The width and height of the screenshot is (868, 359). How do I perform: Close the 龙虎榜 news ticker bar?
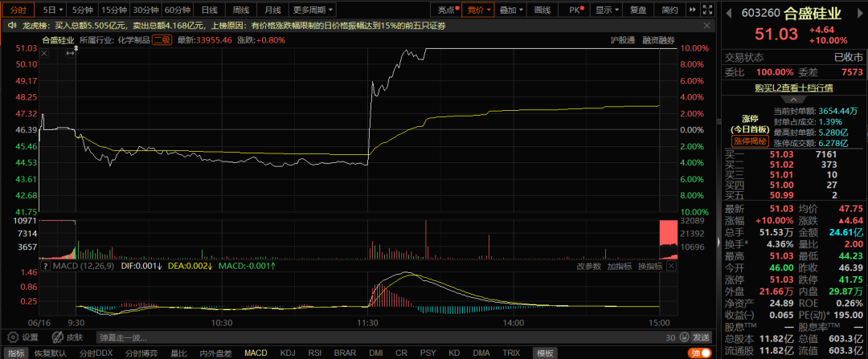click(706, 26)
